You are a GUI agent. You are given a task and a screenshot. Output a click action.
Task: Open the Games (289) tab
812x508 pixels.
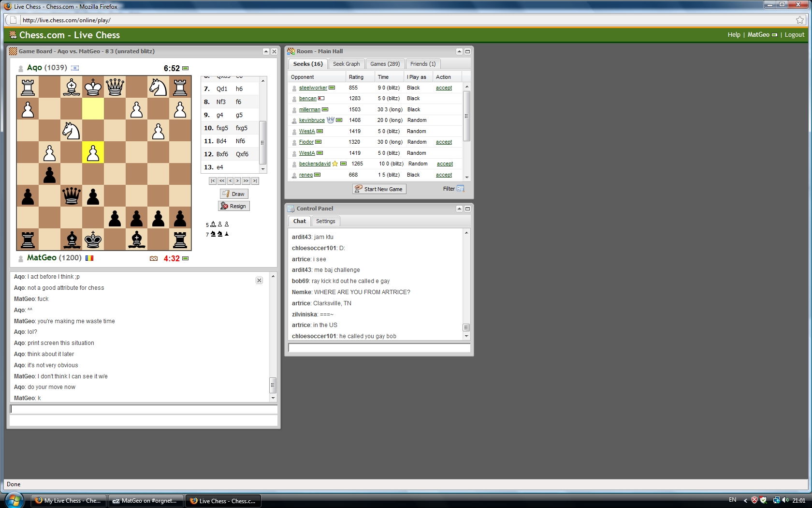pos(385,64)
